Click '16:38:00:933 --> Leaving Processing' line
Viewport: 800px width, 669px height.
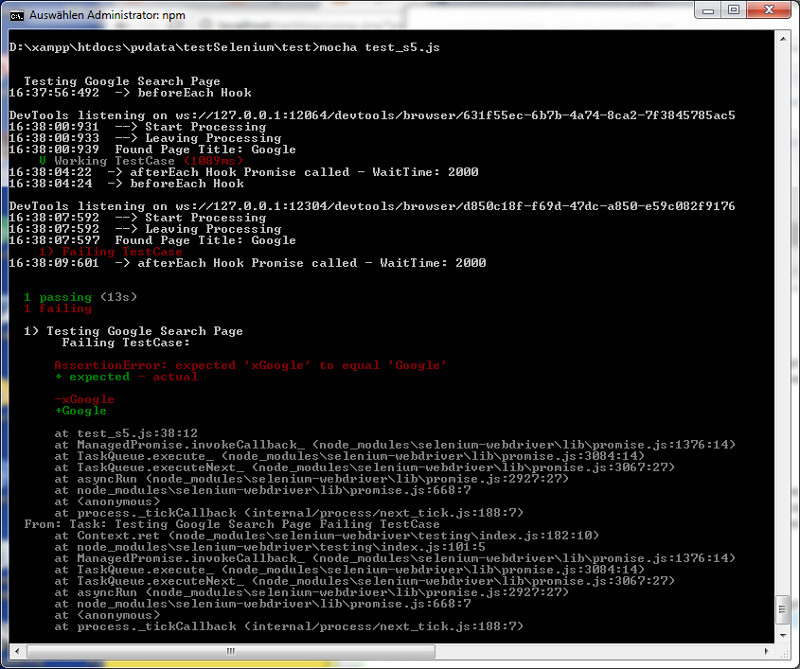coord(145,138)
